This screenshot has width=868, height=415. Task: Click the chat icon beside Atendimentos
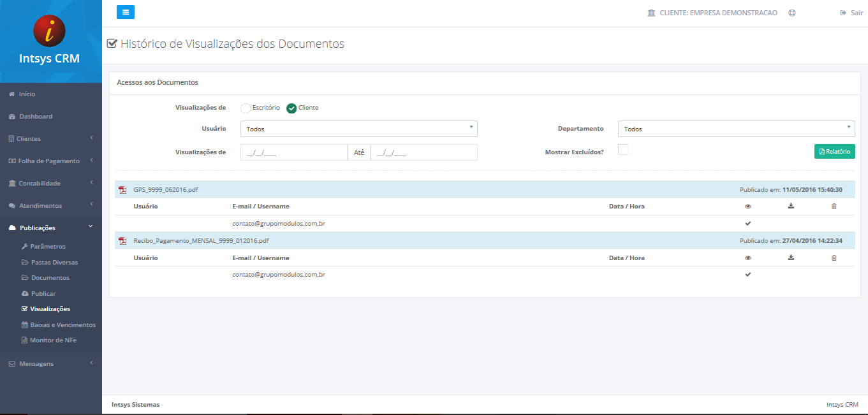(13, 206)
